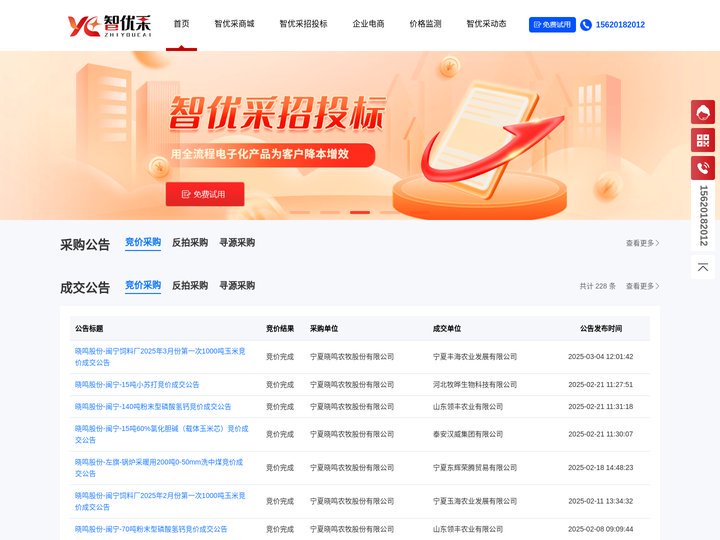Click the red phone icon in sidebar
The width and height of the screenshot is (720, 540).
(x=703, y=168)
